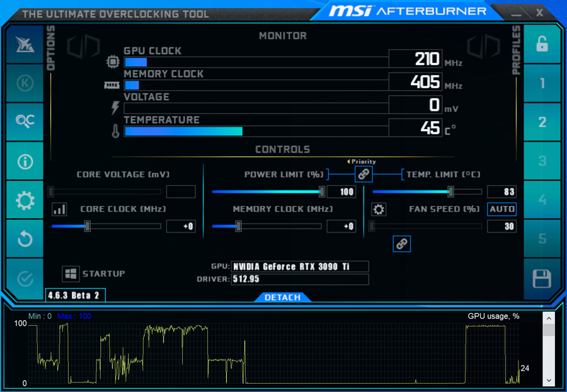Screen dimensions: 567x392
Task: Click the "Min : 0" graph label
Action: [x=40, y=316]
